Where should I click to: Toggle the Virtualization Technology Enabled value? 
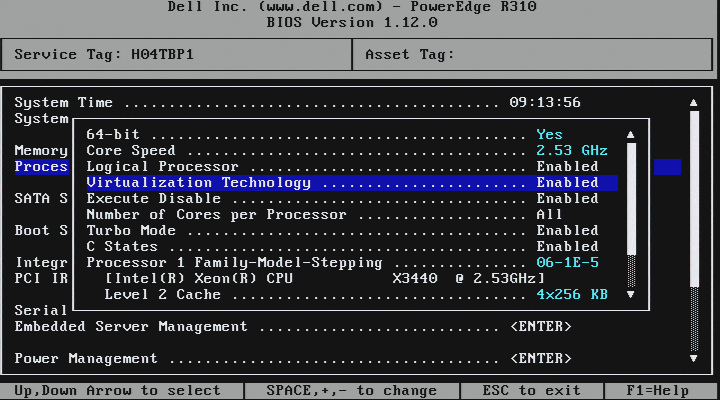click(x=568, y=182)
